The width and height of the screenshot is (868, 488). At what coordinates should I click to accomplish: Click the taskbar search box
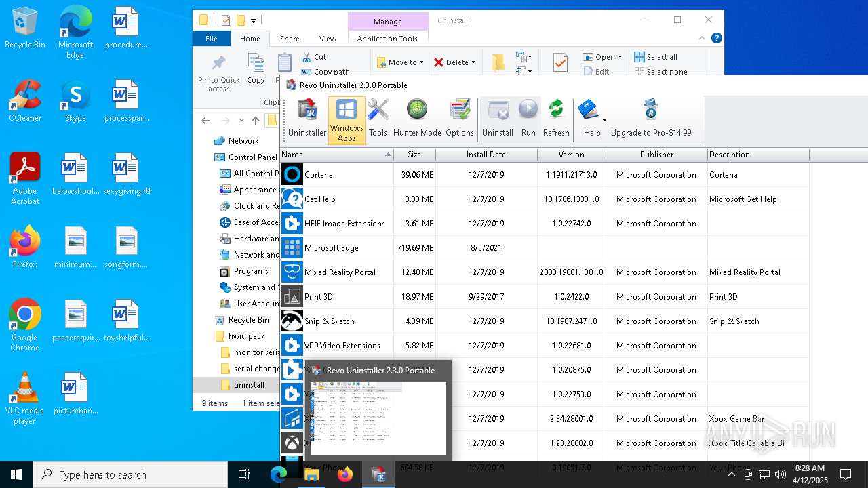click(x=130, y=474)
